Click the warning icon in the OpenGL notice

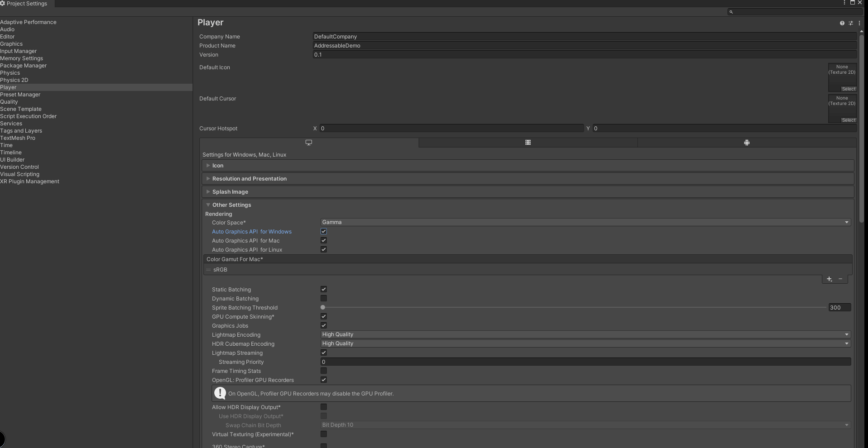[x=220, y=393]
